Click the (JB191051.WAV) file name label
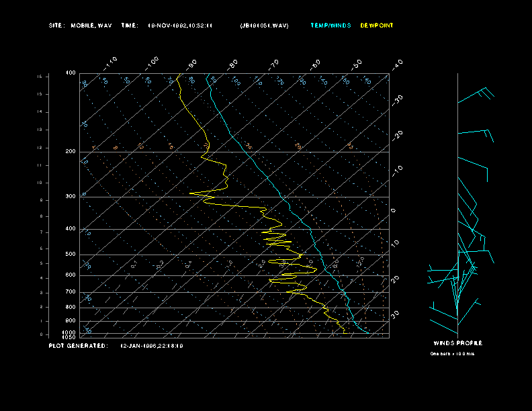The height and width of the screenshot is (411, 532). click(264, 26)
